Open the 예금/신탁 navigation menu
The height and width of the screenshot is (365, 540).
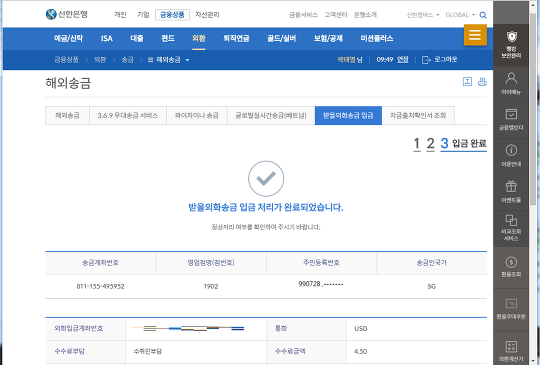click(x=68, y=38)
